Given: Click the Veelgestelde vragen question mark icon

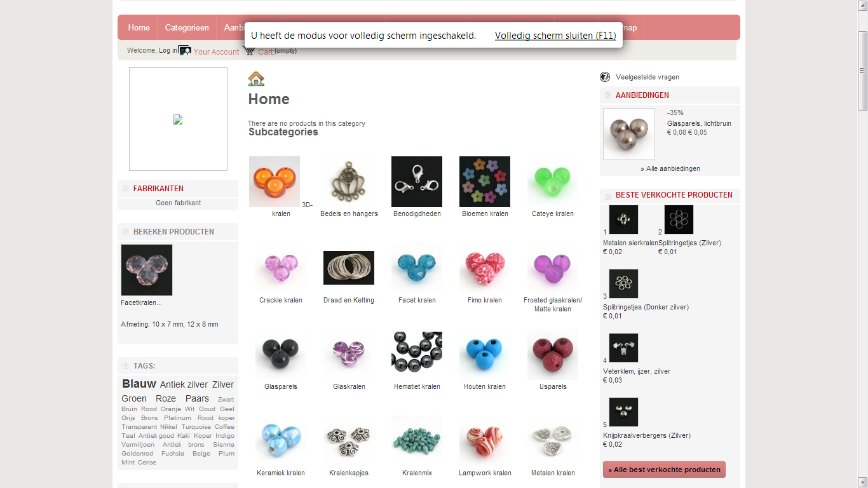Looking at the screenshot, I should [x=605, y=77].
